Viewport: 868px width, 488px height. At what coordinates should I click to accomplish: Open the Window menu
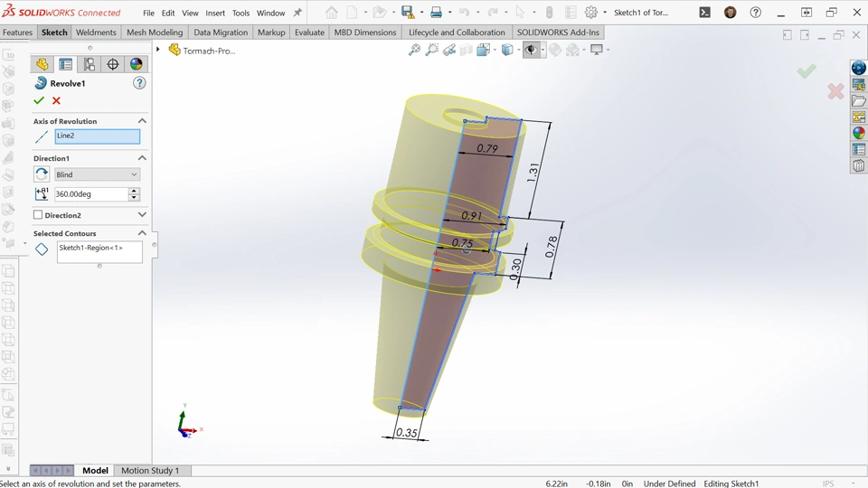(270, 13)
